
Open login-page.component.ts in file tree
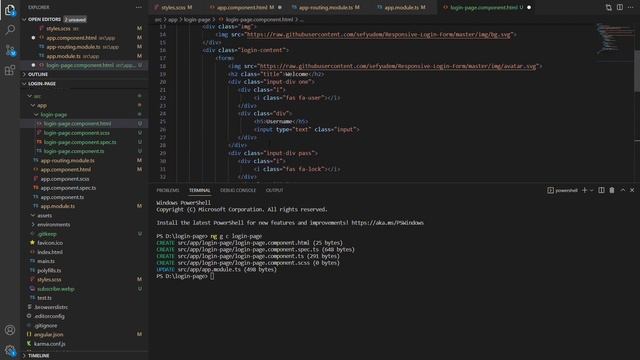[x=74, y=151]
